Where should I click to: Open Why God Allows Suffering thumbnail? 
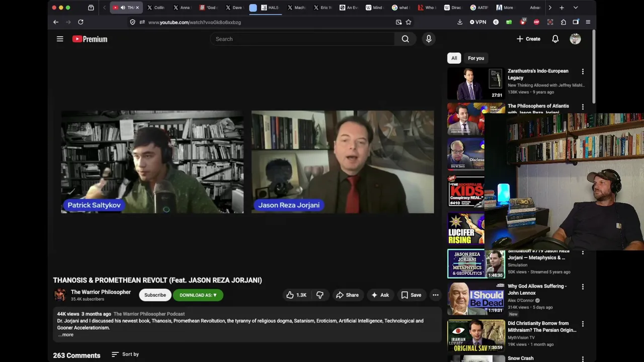(x=475, y=298)
